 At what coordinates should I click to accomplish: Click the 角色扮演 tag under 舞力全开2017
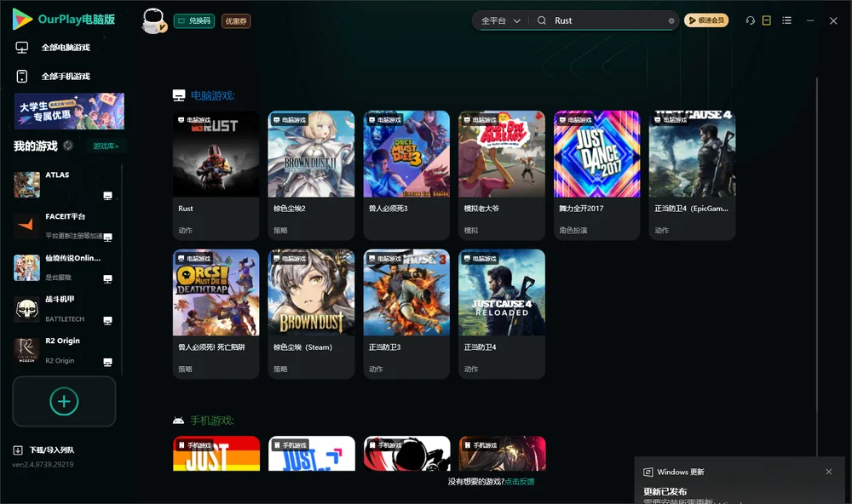[573, 230]
